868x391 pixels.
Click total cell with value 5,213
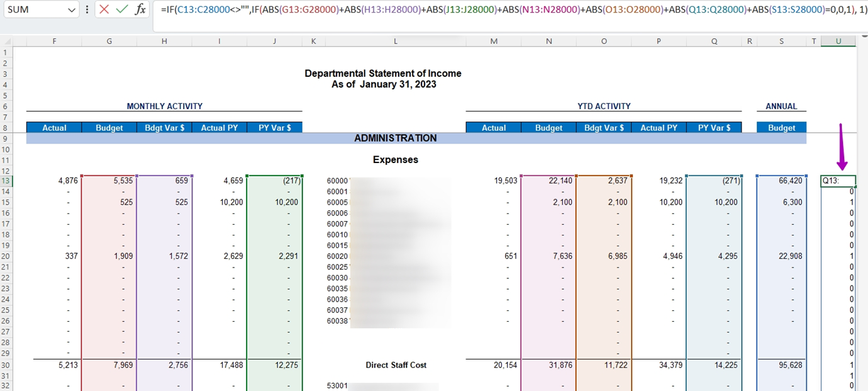coord(54,365)
